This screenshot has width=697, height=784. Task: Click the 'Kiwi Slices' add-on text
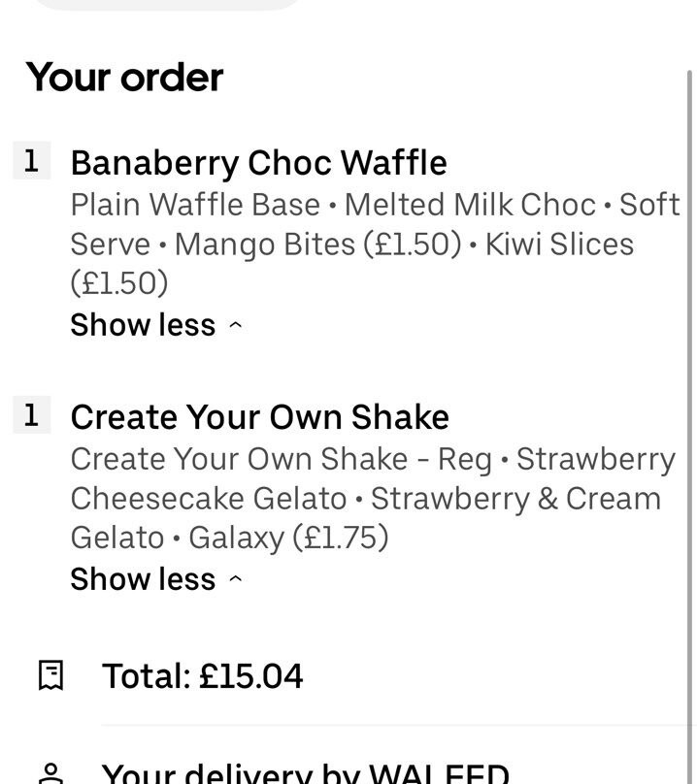559,245
